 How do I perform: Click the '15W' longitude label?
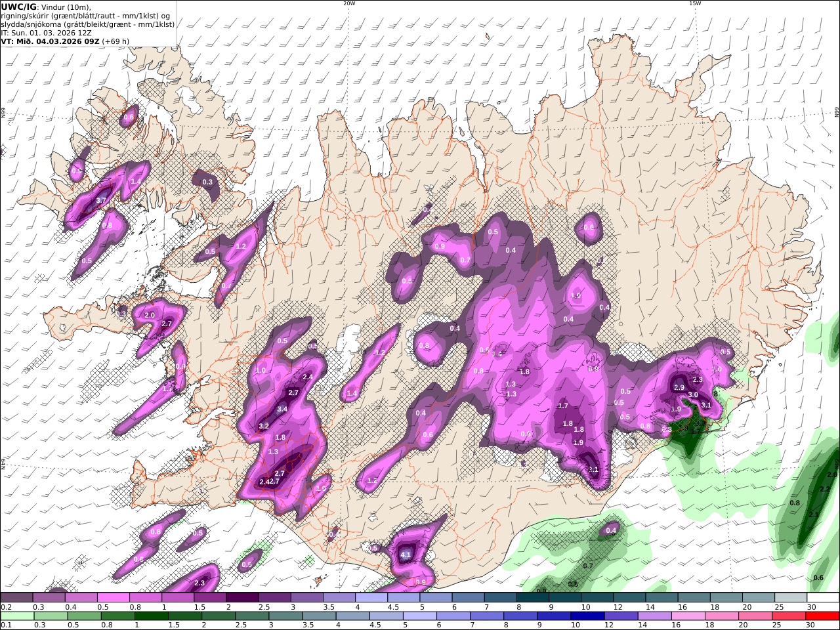point(695,3)
